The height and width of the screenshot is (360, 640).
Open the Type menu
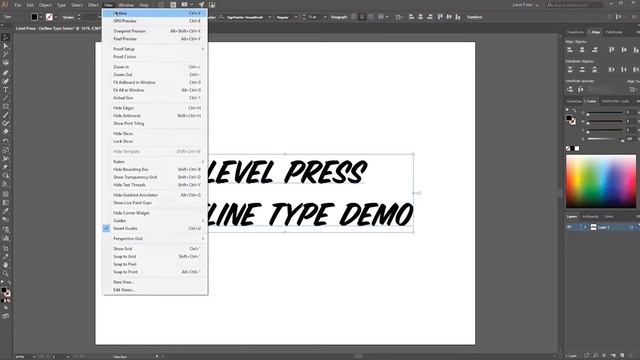pos(61,5)
